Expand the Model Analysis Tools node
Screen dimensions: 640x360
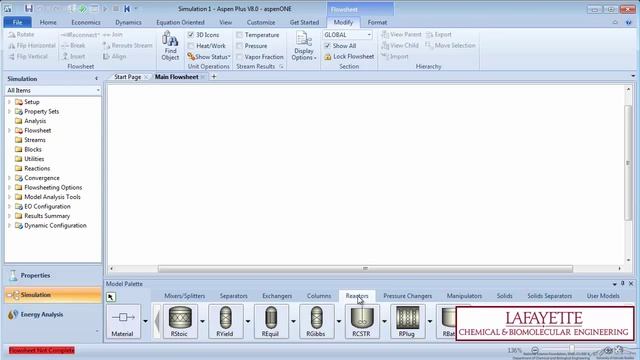coord(9,197)
